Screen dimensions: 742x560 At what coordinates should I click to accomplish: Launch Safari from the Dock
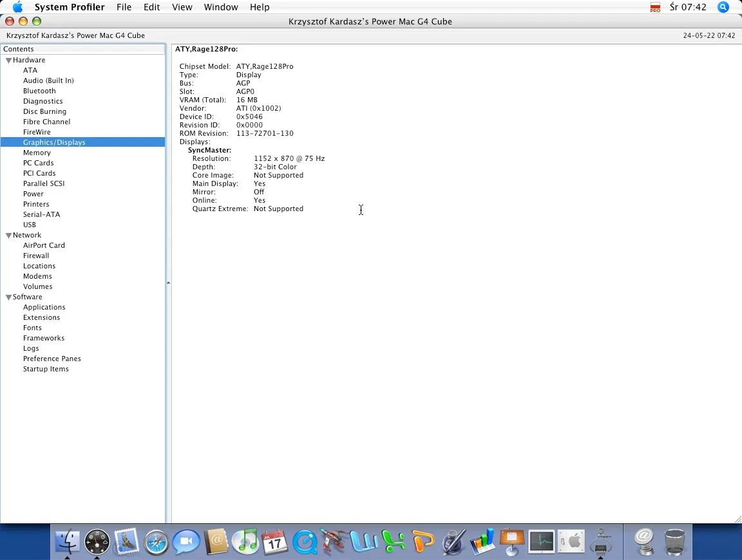pos(156,541)
